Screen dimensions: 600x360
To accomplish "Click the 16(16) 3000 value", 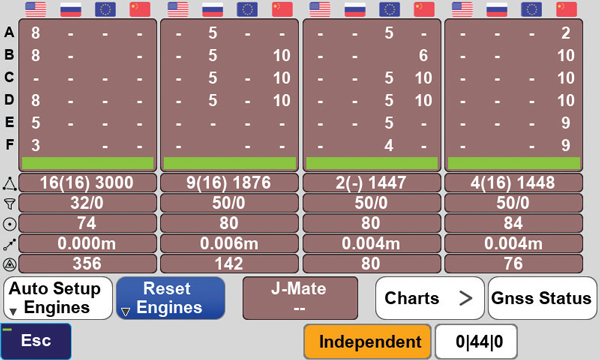I will (87, 183).
